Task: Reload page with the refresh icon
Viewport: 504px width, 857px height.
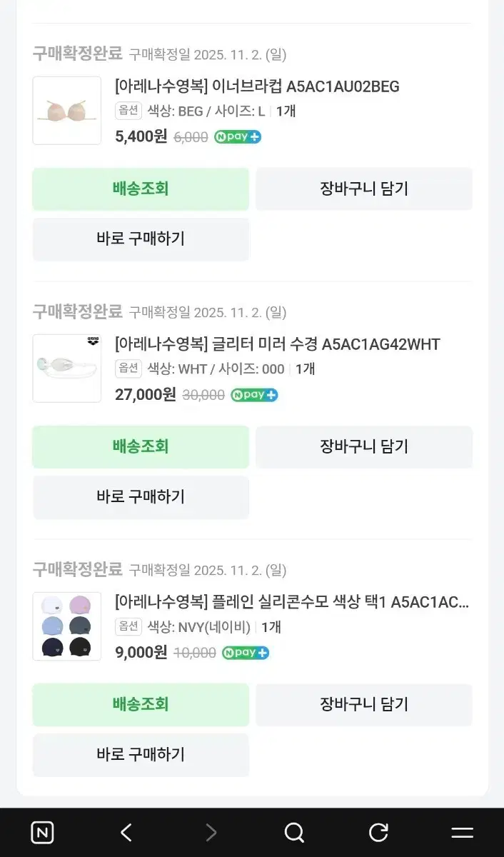Action: point(378,832)
